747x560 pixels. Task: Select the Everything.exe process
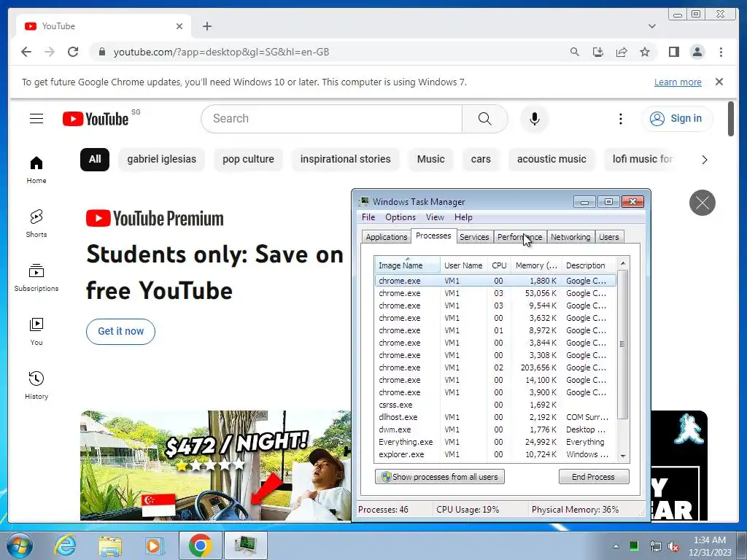click(x=495, y=442)
